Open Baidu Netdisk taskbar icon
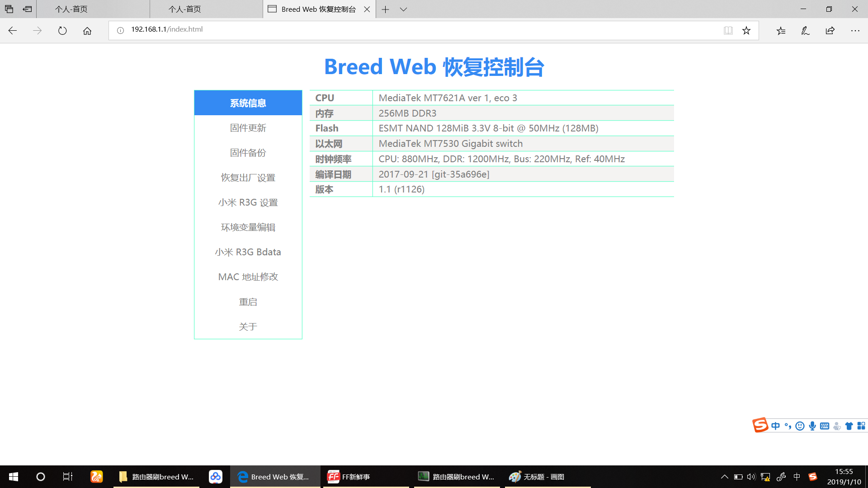 (216, 477)
